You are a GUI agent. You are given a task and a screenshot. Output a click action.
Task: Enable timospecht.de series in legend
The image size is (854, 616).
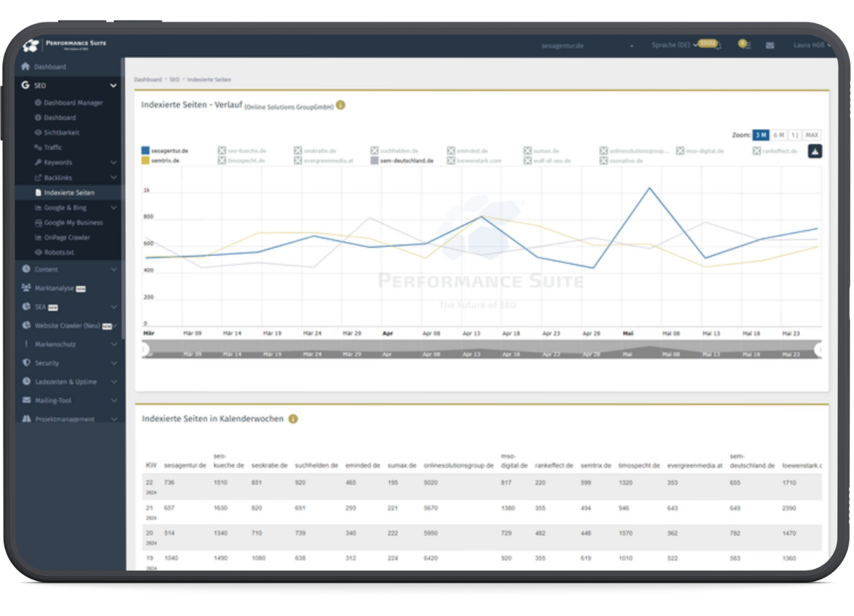(242, 161)
